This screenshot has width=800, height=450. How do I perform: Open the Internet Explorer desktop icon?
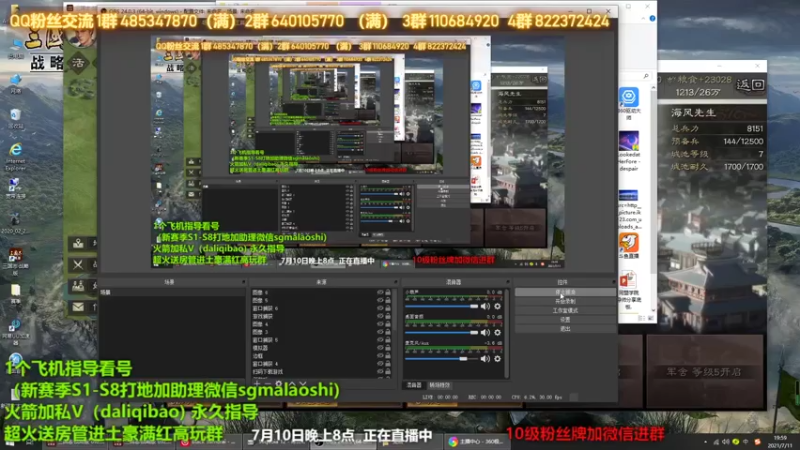click(15, 150)
